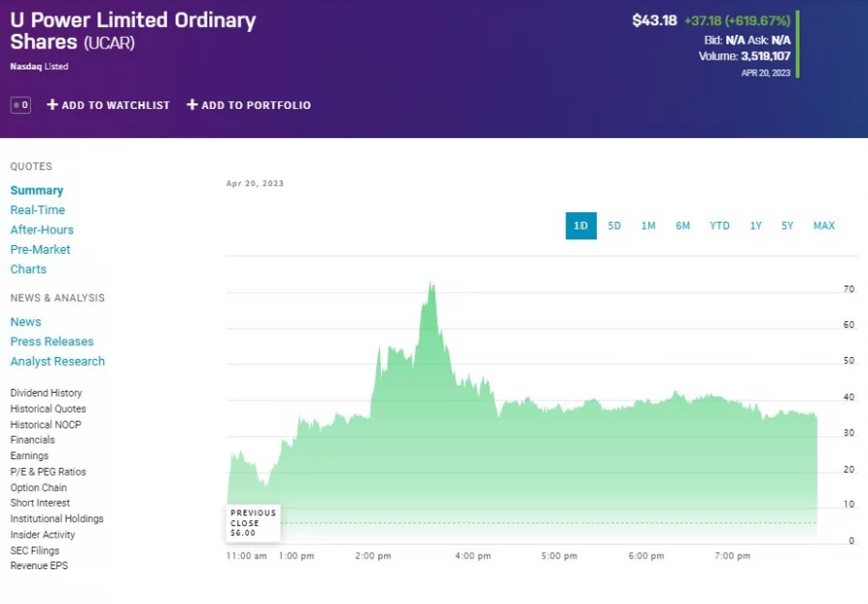Switch the chart to MAX range

click(x=824, y=225)
